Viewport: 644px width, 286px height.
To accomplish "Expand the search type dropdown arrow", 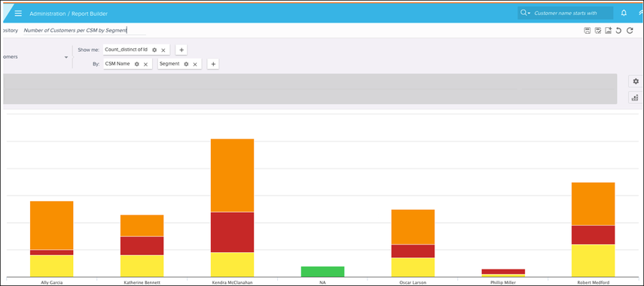I will point(530,14).
